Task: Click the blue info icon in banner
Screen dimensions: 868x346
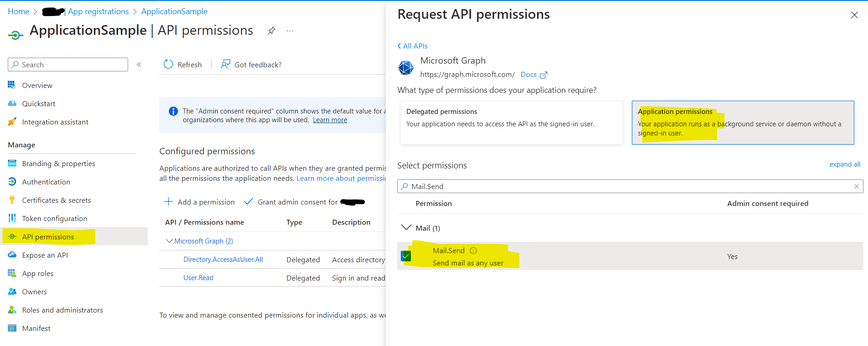Action: [173, 111]
